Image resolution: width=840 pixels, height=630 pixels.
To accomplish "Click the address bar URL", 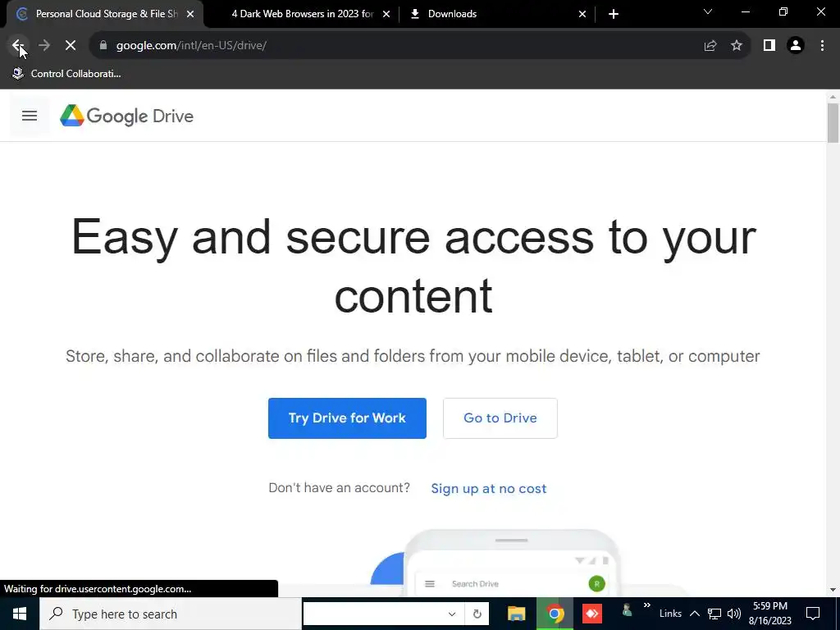I will 191,46.
